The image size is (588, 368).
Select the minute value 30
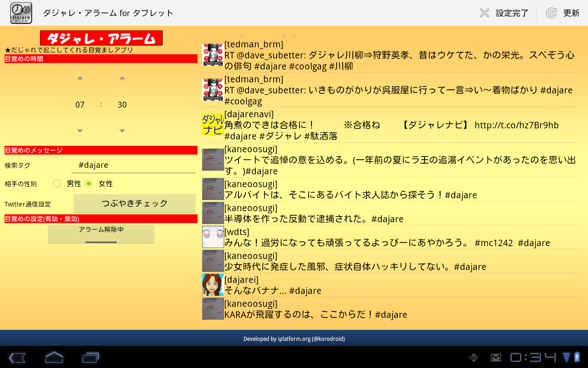click(122, 105)
